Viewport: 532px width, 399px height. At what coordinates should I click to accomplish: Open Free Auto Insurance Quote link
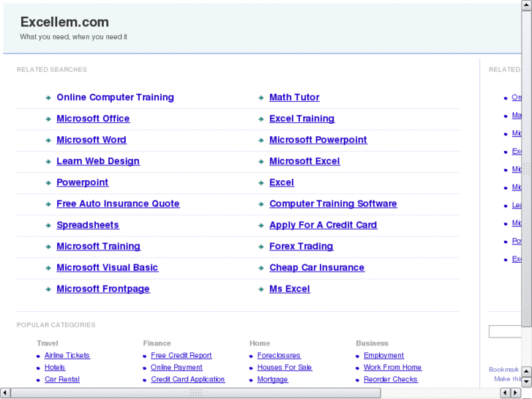[118, 204]
